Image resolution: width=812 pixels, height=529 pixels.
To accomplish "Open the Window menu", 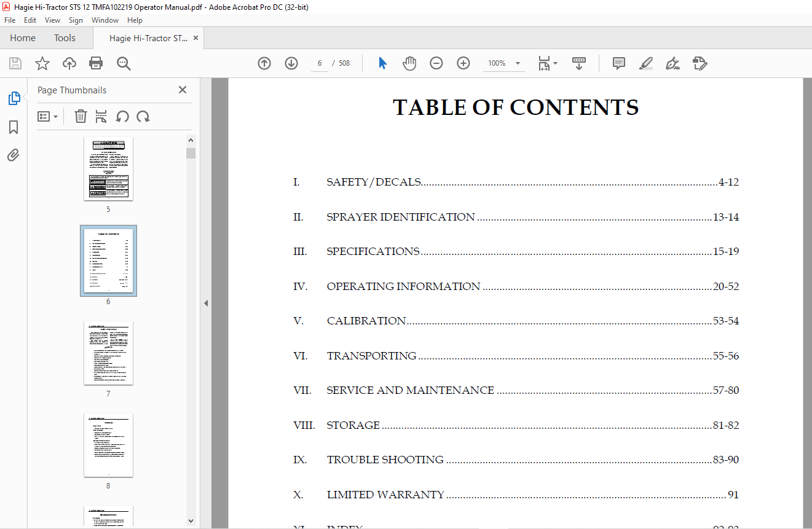I will pos(105,20).
